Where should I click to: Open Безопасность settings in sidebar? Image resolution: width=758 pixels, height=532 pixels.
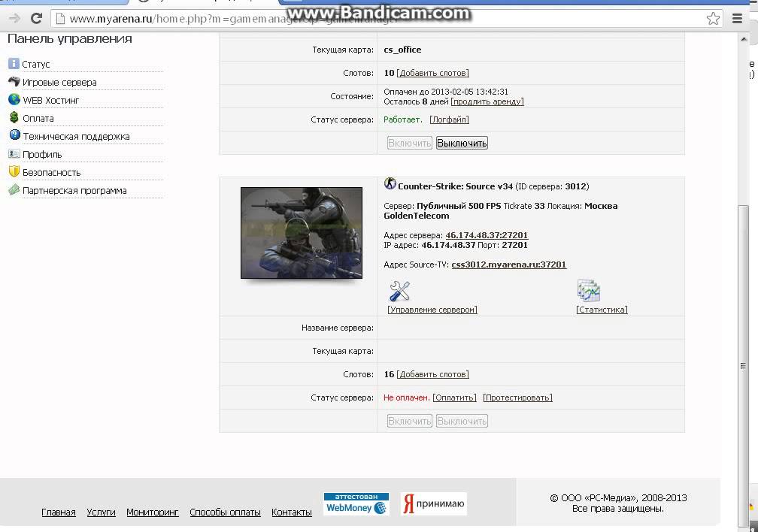pyautogui.click(x=51, y=173)
